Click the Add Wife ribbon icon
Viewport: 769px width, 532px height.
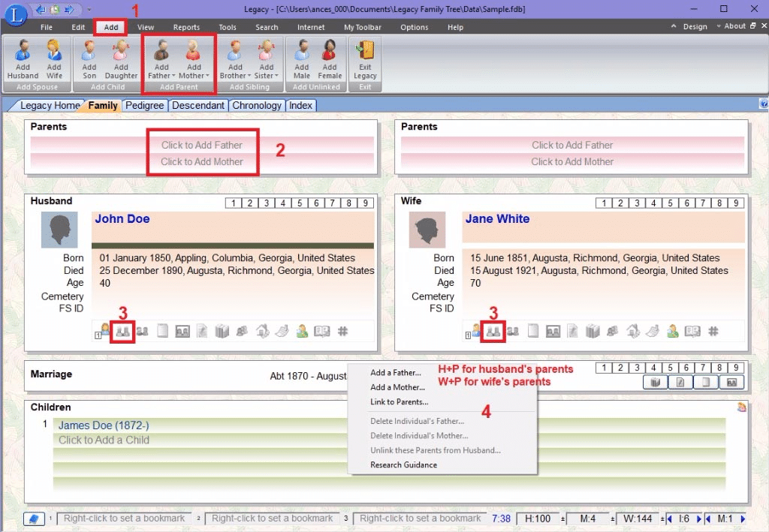pos(54,60)
